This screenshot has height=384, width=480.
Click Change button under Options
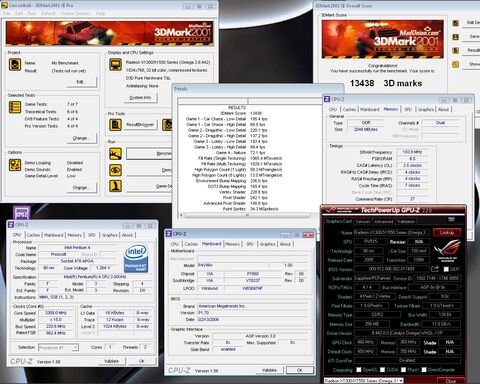coord(82,188)
